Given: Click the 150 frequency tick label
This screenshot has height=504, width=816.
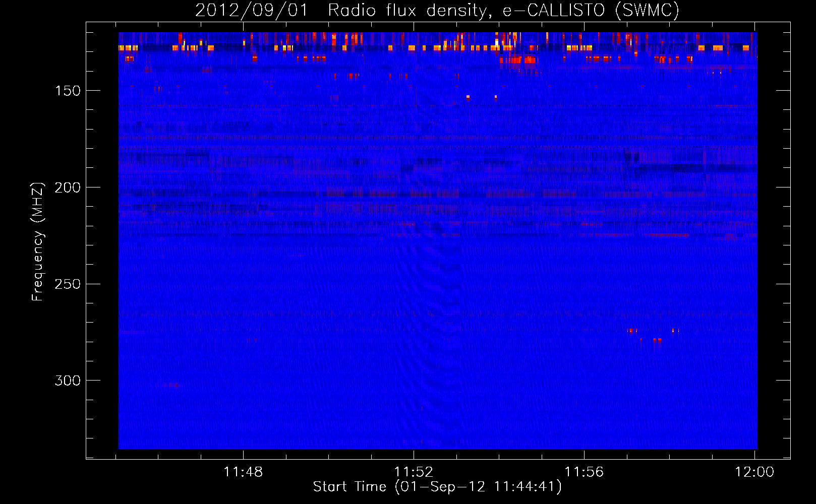Looking at the screenshot, I should [68, 91].
